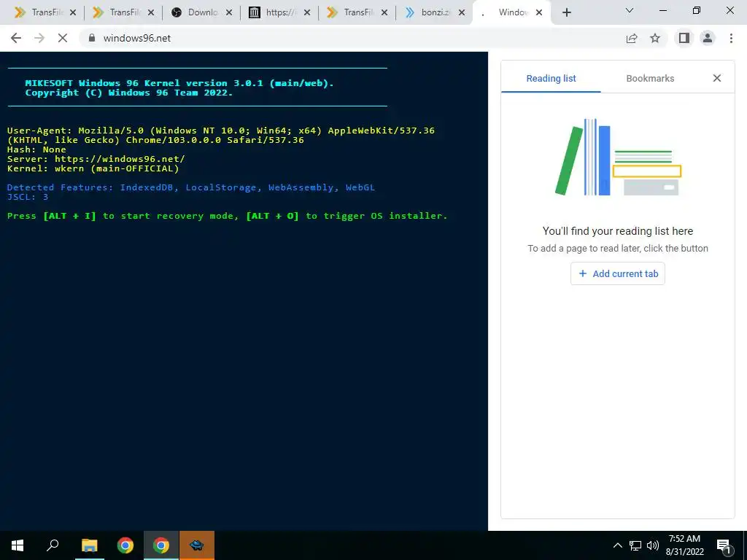Click the address bar showing windows96.net
Screen dimensions: 747x560
click(x=352, y=38)
